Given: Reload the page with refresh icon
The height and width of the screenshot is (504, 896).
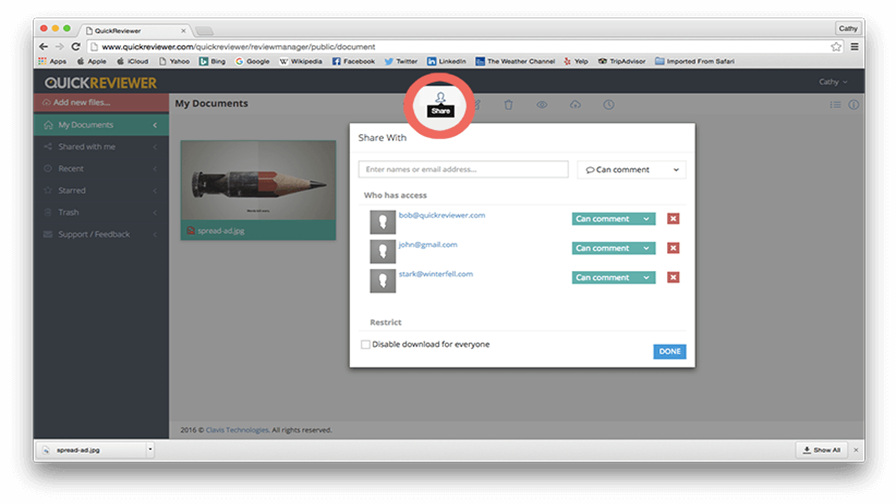Looking at the screenshot, I should point(75,46).
